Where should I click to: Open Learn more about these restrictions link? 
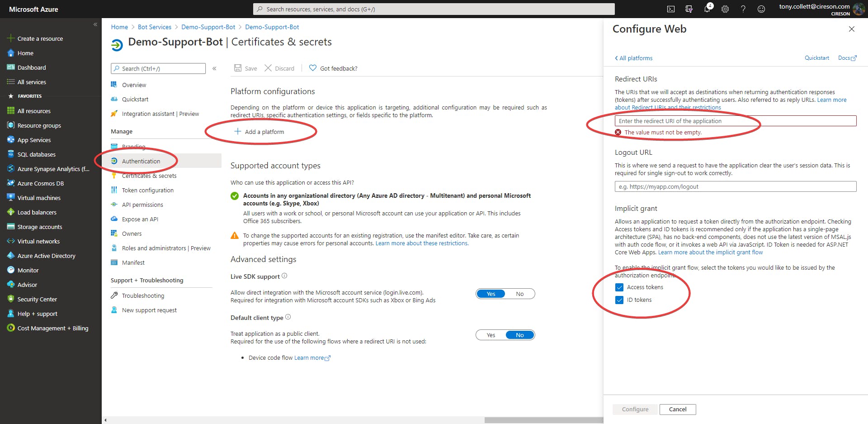pos(422,243)
